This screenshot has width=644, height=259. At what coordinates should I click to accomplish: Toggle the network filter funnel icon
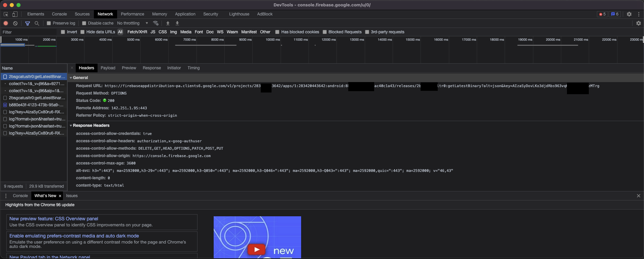28,23
